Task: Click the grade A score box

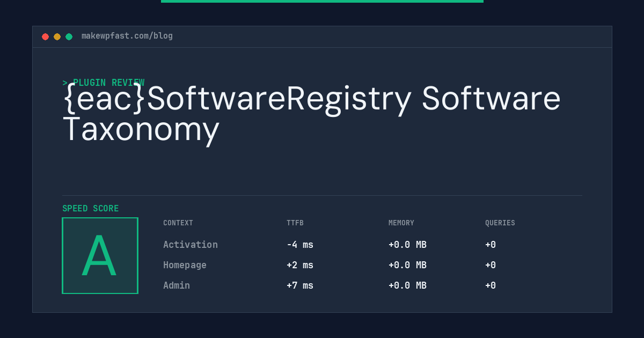Action: pos(100,255)
